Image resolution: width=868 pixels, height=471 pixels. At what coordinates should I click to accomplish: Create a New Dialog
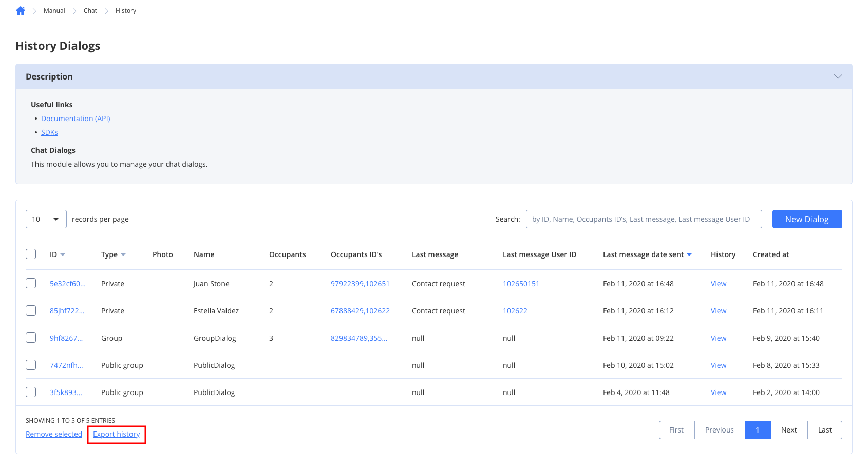(x=807, y=219)
